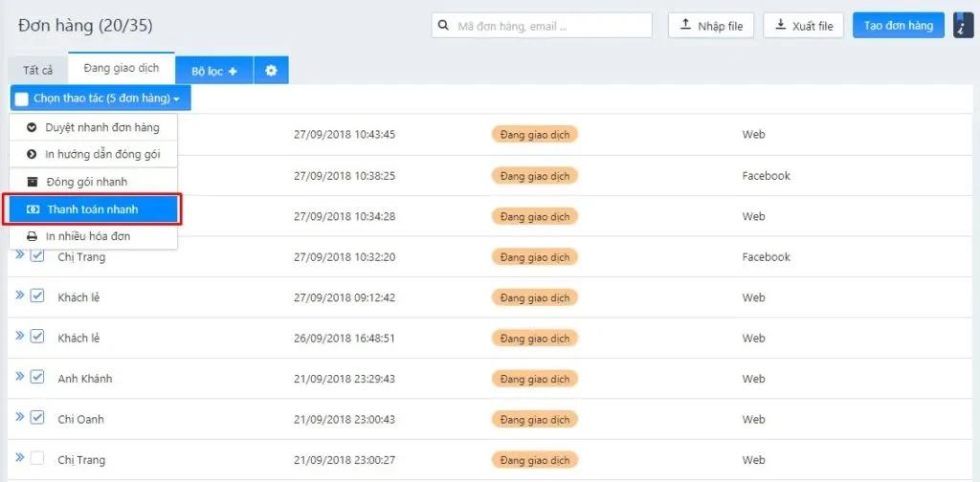Click the date 21/09/2018 23:29:43
Image resolution: width=980 pixels, height=482 pixels.
click(x=345, y=379)
